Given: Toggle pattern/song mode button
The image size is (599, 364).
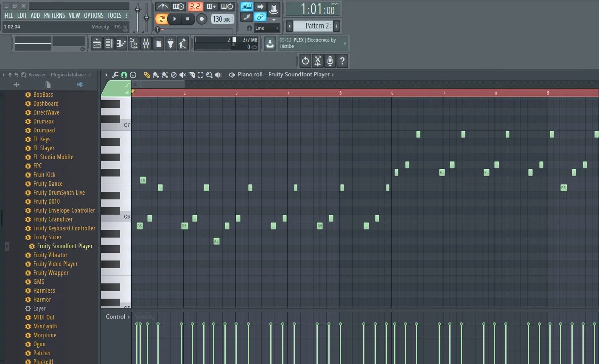Looking at the screenshot, I should tap(161, 19).
